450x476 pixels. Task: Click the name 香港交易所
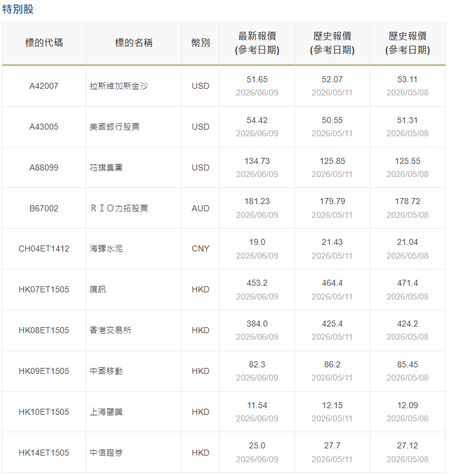click(110, 330)
